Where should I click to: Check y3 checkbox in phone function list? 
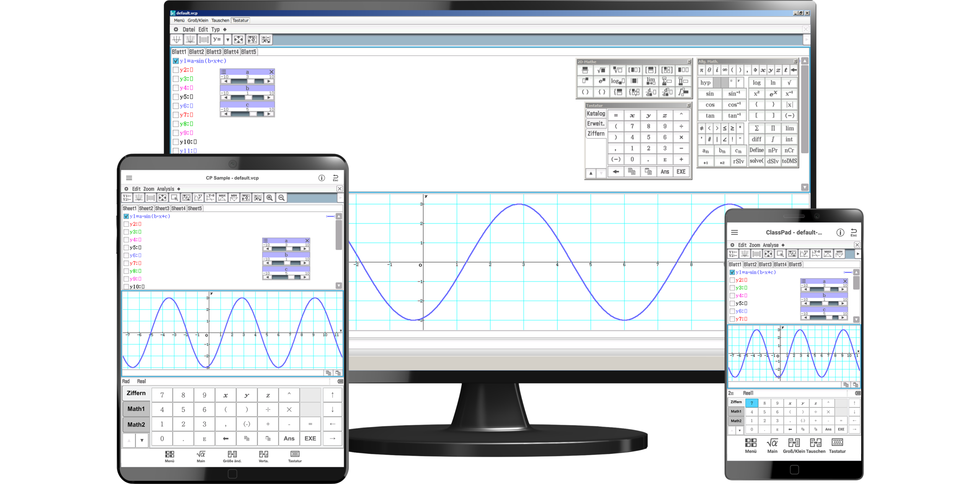[x=732, y=288]
